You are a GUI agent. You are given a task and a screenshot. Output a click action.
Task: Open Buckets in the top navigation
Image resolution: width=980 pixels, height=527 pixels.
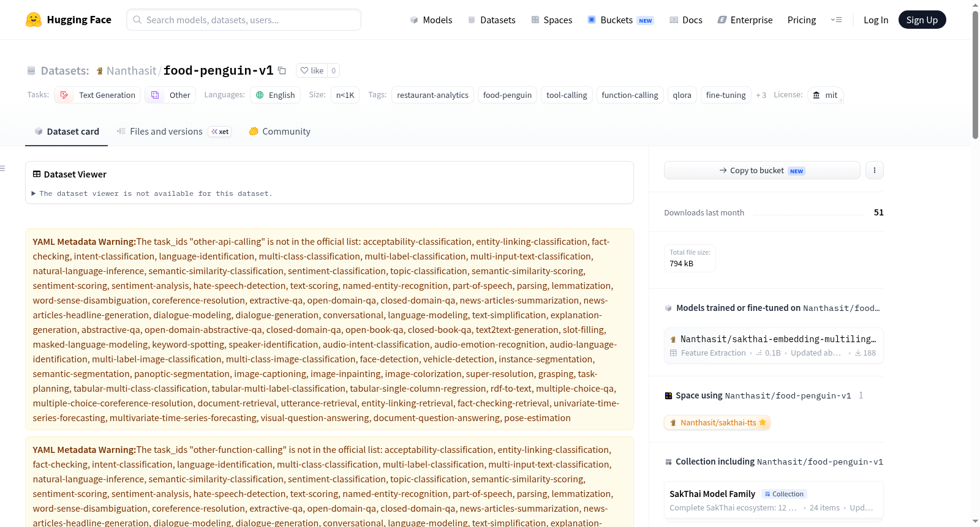point(620,20)
